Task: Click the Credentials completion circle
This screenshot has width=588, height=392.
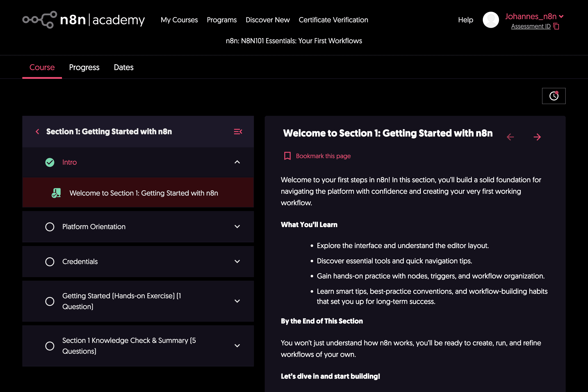Action: (x=50, y=262)
